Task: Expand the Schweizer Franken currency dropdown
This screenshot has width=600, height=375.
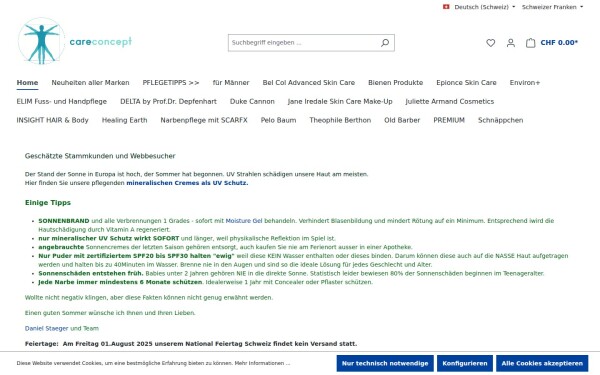Action: (552, 7)
